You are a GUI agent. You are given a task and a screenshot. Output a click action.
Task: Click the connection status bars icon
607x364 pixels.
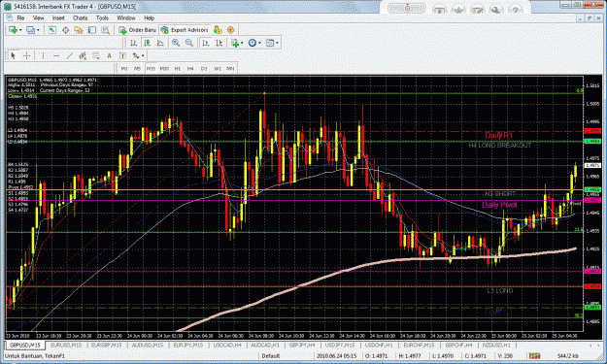pos(534,356)
